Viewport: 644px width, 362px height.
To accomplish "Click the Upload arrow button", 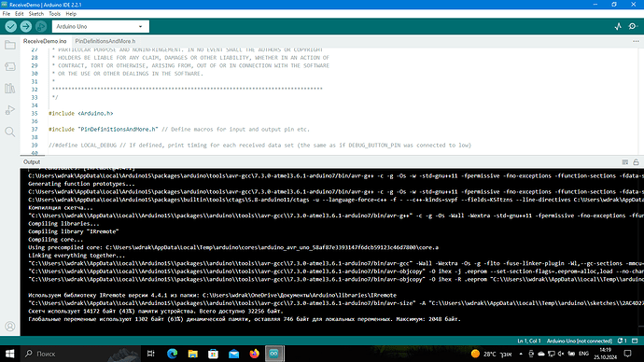I will [x=26, y=26].
